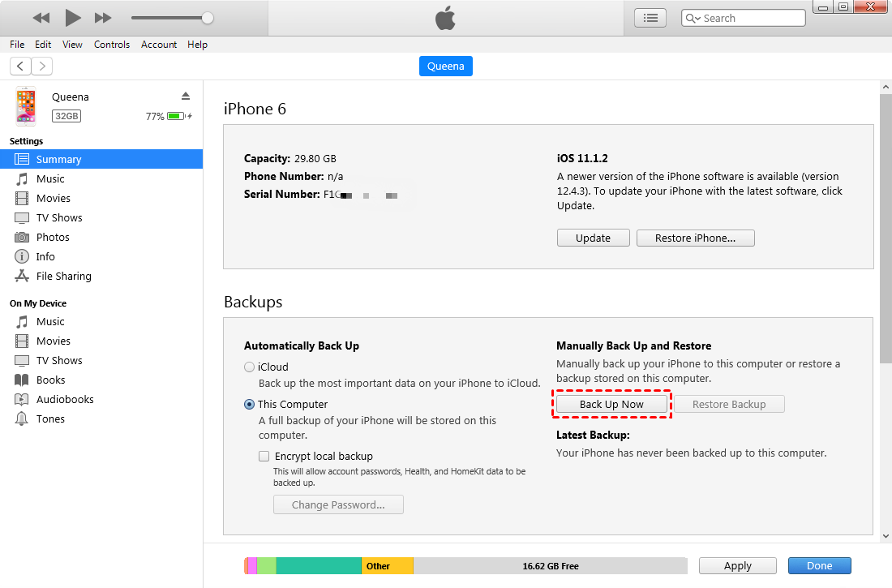
Task: Switch to the Queena device tab
Action: point(445,66)
